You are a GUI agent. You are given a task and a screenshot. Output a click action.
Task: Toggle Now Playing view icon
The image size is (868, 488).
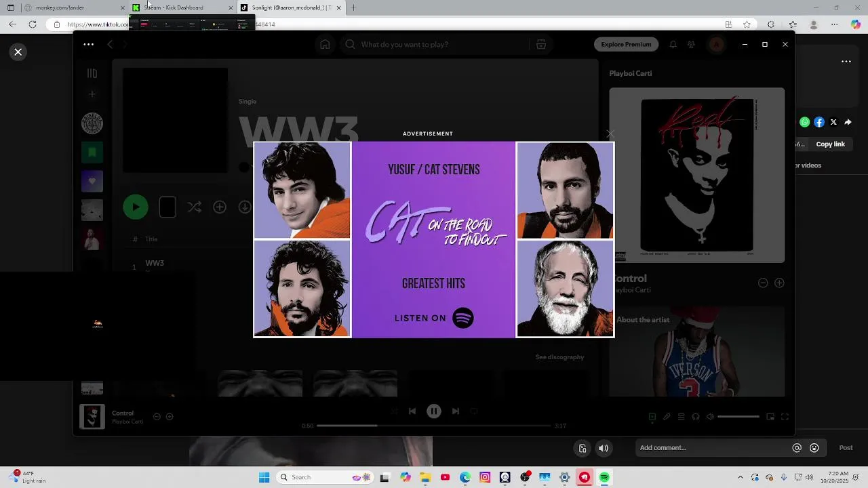[x=652, y=417]
